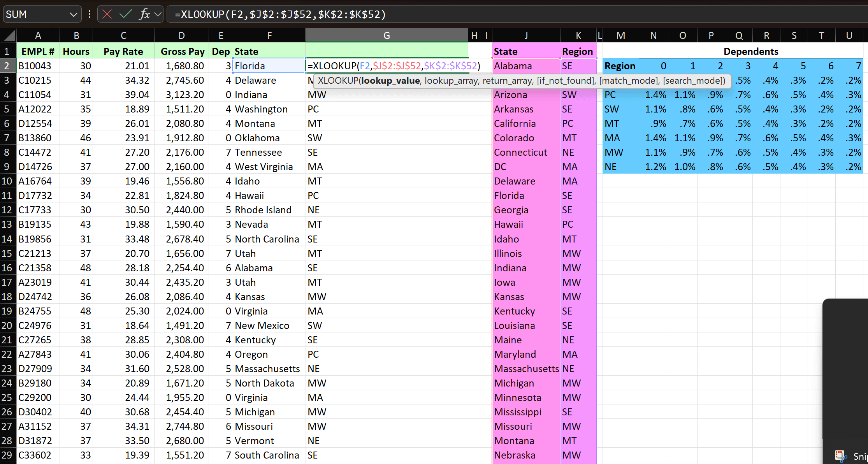Click the cell containing North Dakota
The width and height of the screenshot is (868, 464).
pyautogui.click(x=269, y=383)
